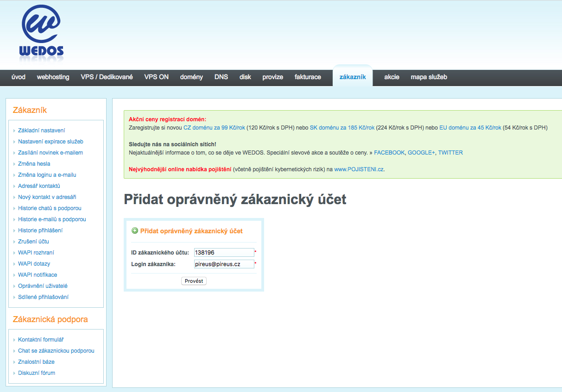This screenshot has width=562, height=392.
Task: Submit the form with Provést button
Action: (194, 281)
